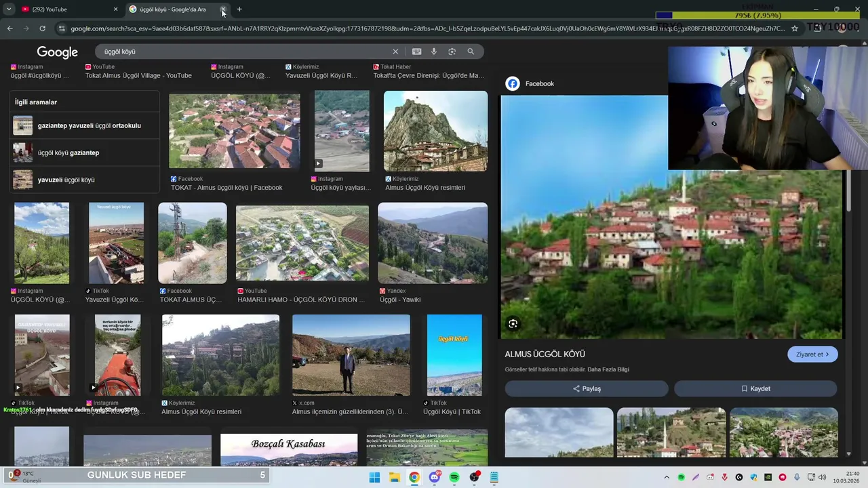Screen dimensions: 868x488
Task: Select related search yavuzeli üçgöl köyü
Action: tap(85, 180)
